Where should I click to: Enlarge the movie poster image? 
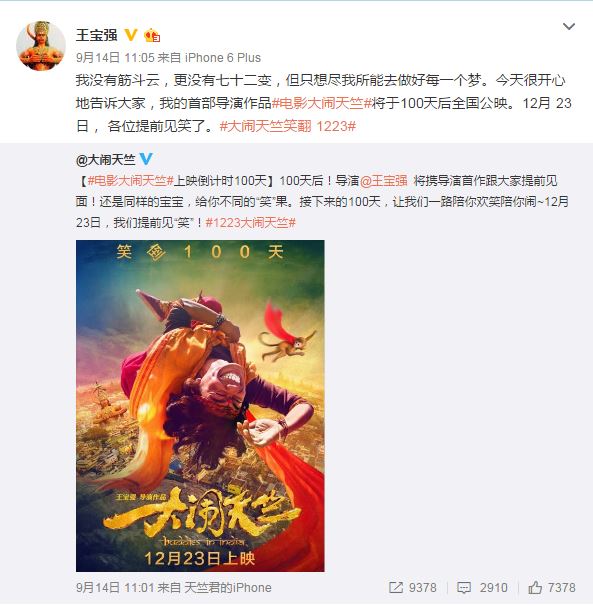click(200, 406)
